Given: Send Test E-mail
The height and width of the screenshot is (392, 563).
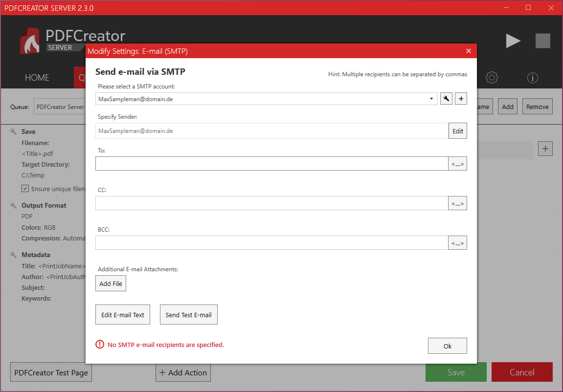Looking at the screenshot, I should pyautogui.click(x=188, y=315).
